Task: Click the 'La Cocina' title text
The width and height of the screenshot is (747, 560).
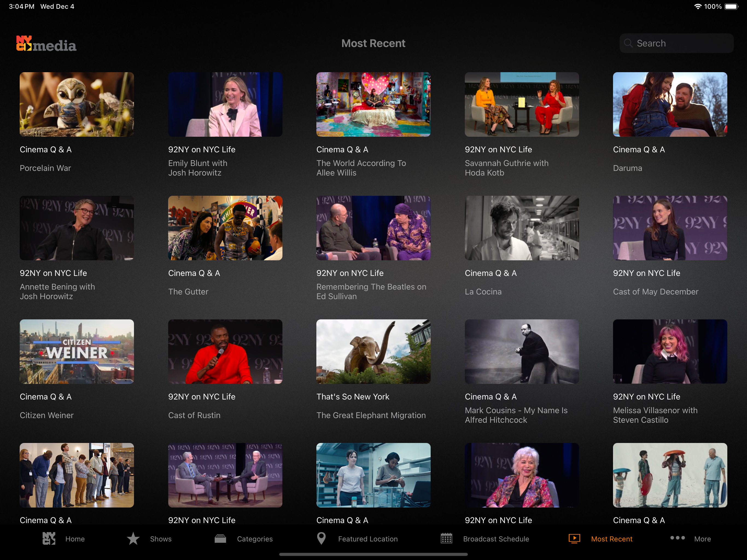Action: coord(483,292)
